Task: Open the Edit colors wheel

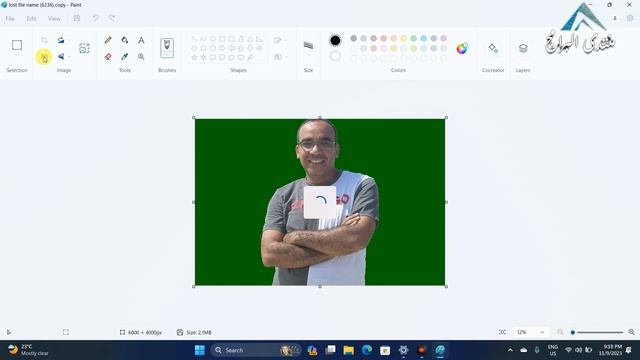Action: tap(462, 49)
